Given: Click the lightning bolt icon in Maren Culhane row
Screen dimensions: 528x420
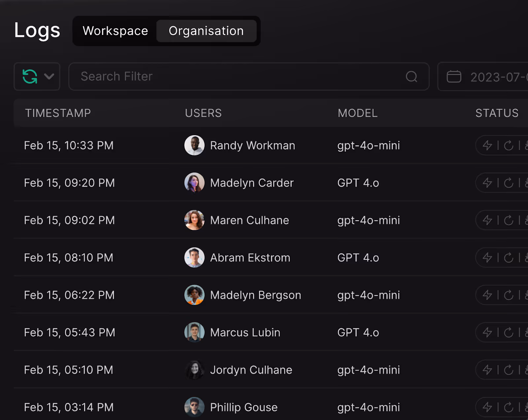Looking at the screenshot, I should pos(487,220).
